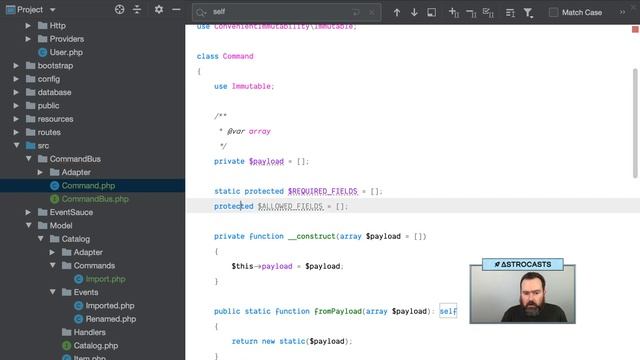
Task: Click the highlighted 'self' return type
Action: 448,311
